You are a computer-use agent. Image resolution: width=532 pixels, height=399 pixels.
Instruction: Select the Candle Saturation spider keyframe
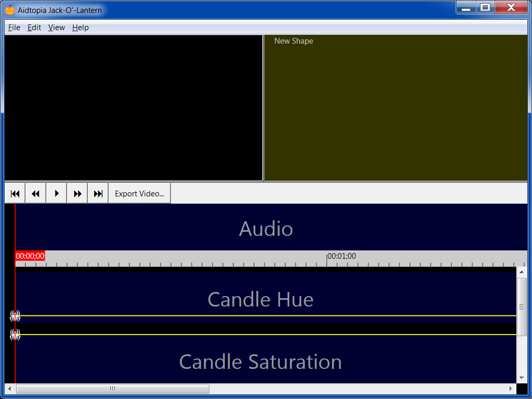[15, 335]
